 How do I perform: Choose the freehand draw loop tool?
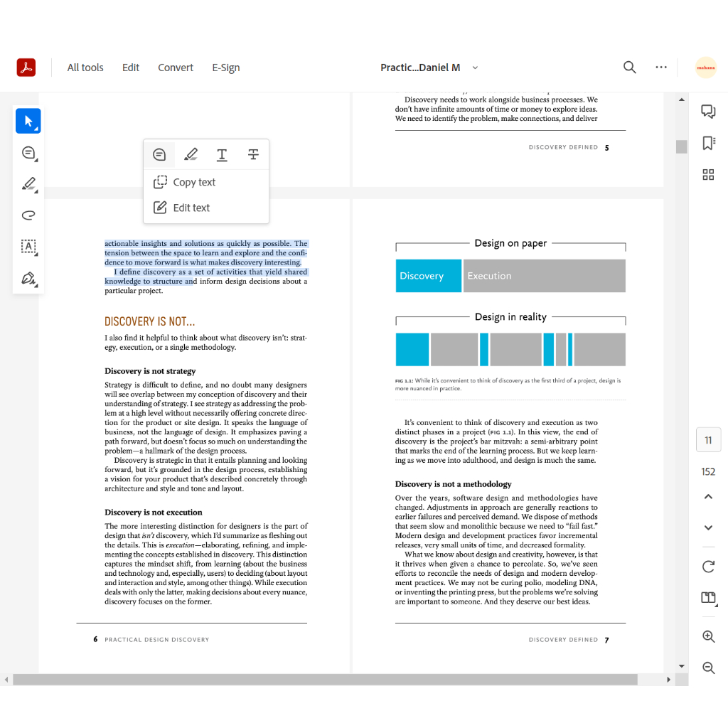pyautogui.click(x=28, y=215)
